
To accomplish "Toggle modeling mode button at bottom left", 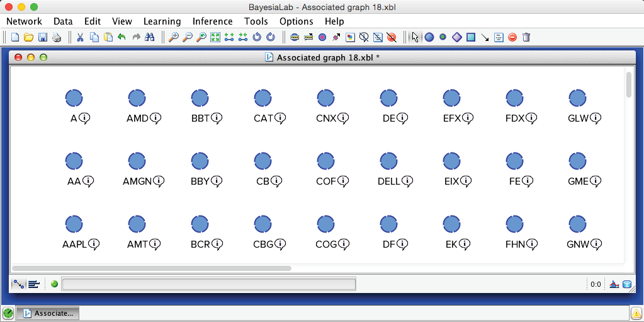I will (x=18, y=284).
